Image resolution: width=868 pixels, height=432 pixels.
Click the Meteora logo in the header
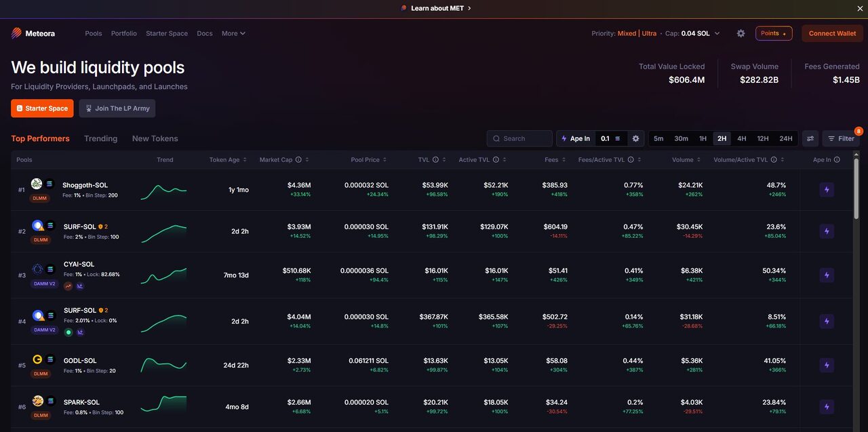click(33, 33)
